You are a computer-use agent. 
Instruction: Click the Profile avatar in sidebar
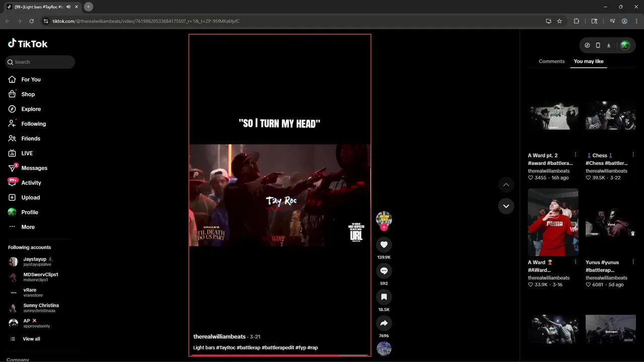click(x=12, y=212)
